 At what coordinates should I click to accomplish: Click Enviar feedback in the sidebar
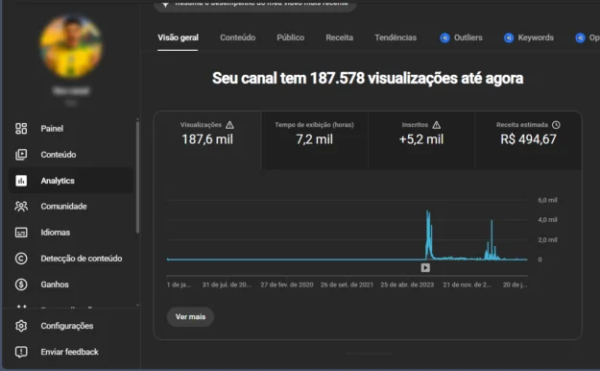70,352
